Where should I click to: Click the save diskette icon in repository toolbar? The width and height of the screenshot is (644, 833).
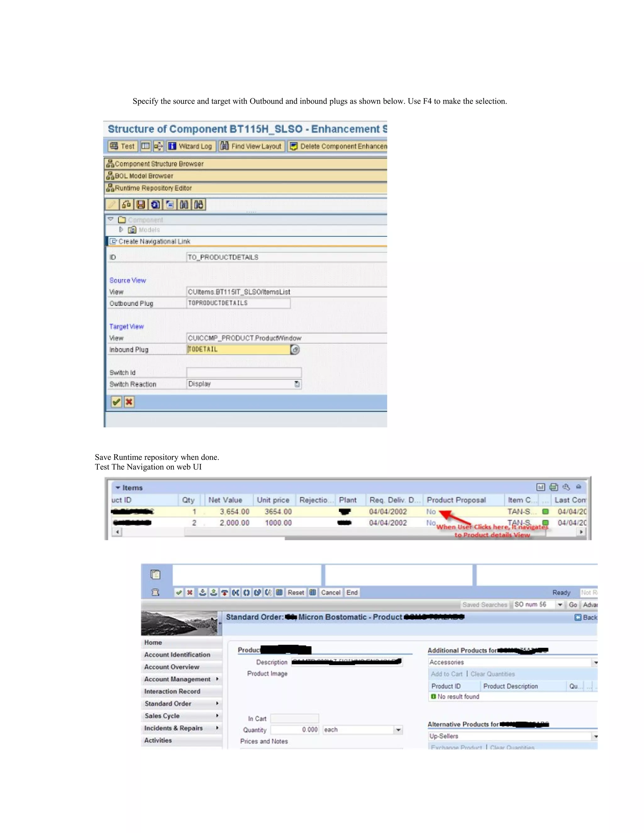pos(141,205)
